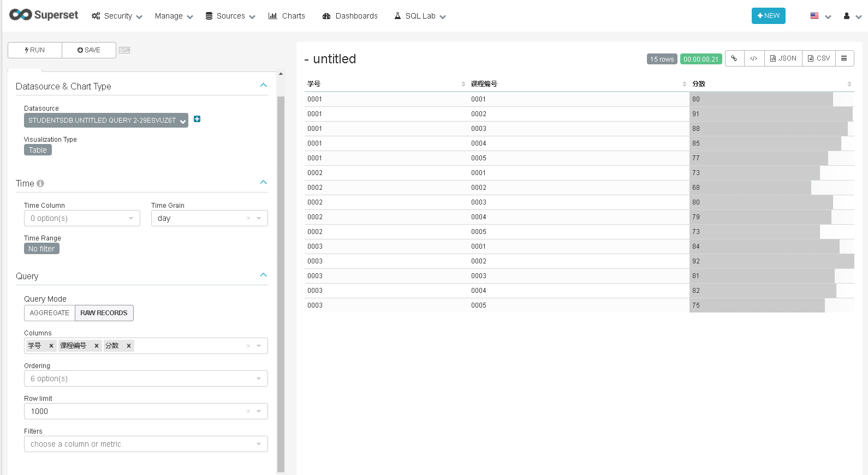This screenshot has height=475, width=868.
Task: Switch query mode to RAW RECORDS
Action: (104, 313)
